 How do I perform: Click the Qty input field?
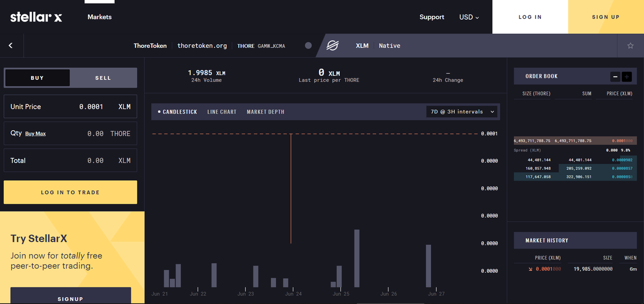pyautogui.click(x=70, y=134)
